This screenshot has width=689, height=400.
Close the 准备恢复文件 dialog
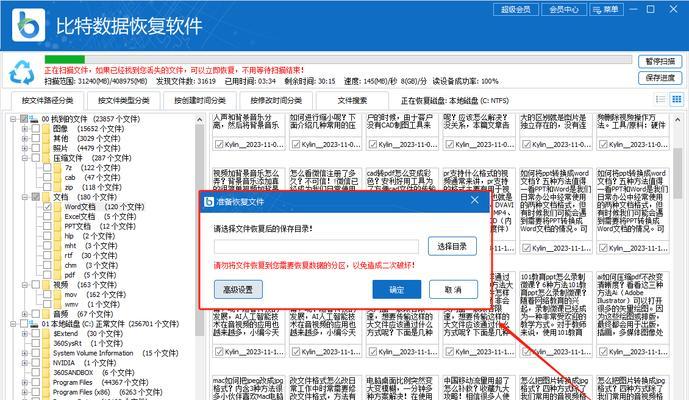pyautogui.click(x=475, y=200)
